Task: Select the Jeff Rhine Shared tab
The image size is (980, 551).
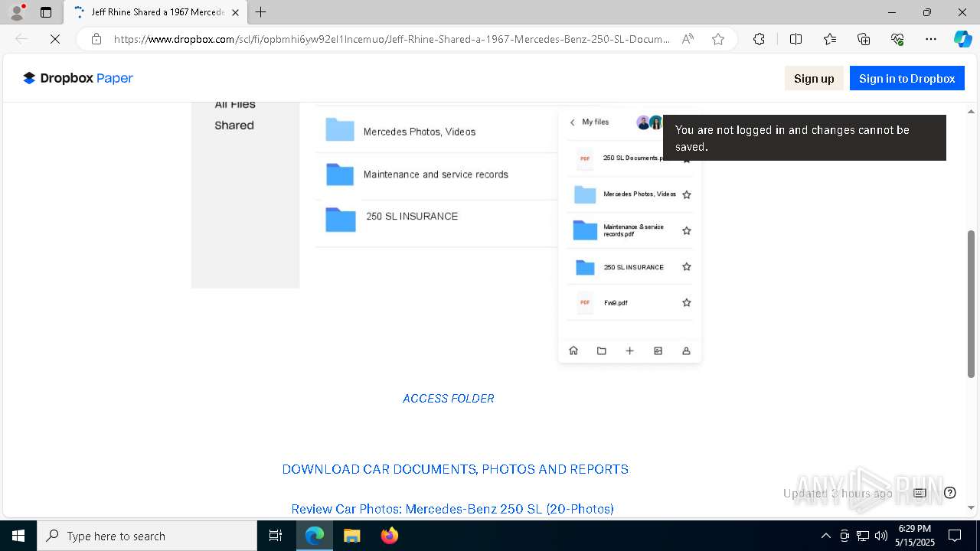Action: point(155,12)
